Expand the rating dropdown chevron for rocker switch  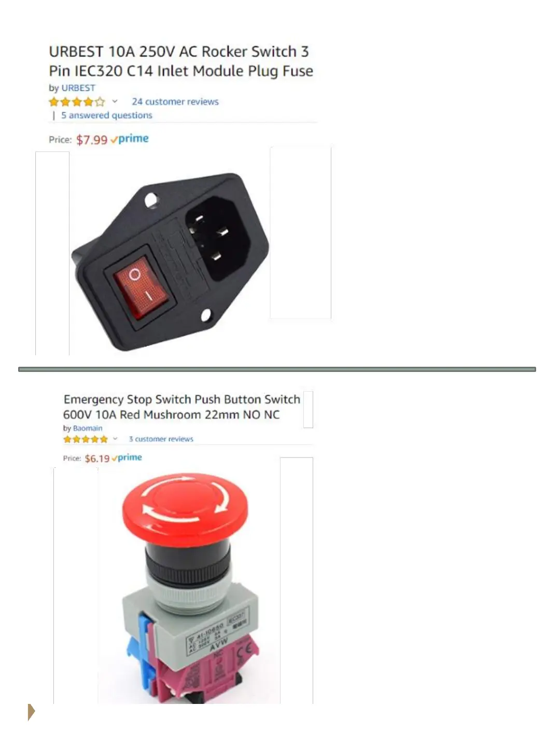pyautogui.click(x=115, y=102)
